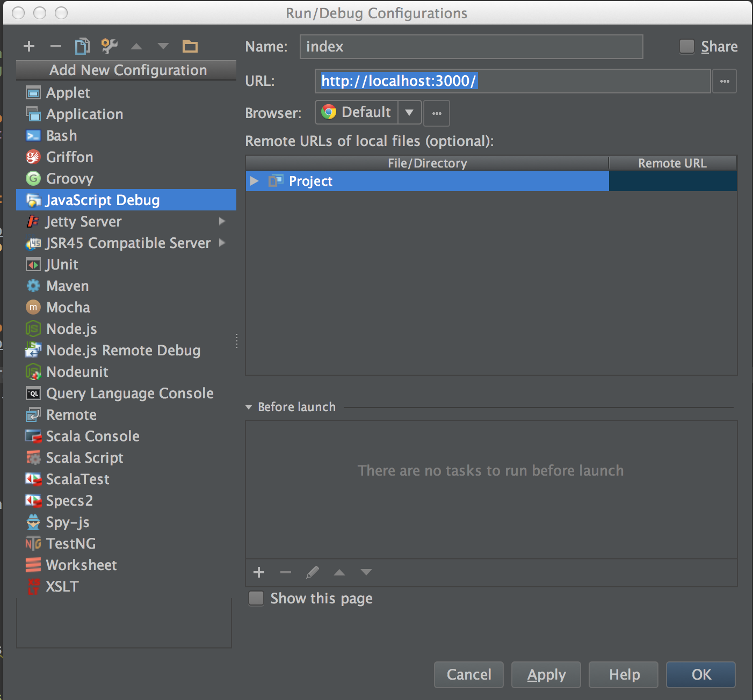Viewport: 753px width, 700px height.
Task: Click the Applet icon in list
Action: 33,93
